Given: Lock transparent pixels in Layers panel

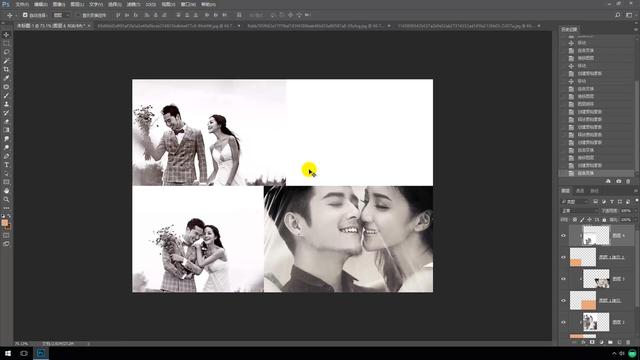Looking at the screenshot, I should (x=575, y=220).
